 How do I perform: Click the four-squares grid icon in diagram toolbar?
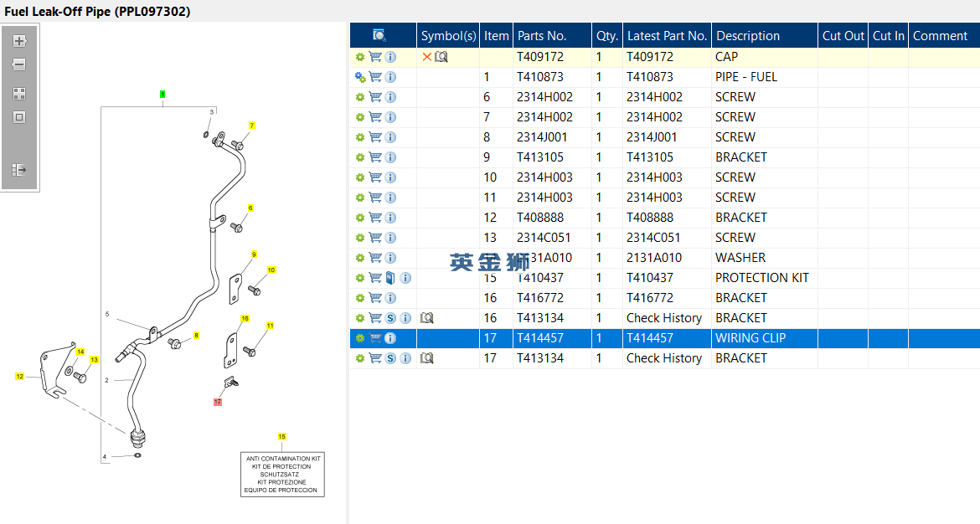point(19,94)
